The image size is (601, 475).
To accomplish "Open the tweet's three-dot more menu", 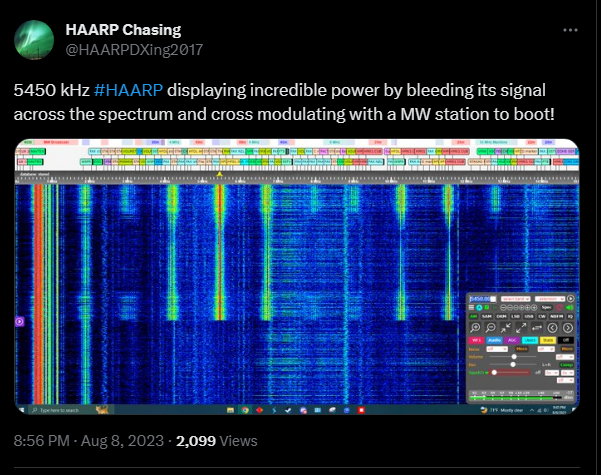I will coord(570,30).
